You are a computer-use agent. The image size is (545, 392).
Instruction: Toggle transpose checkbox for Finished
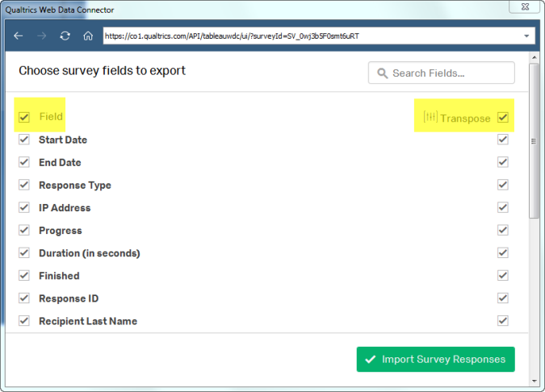click(503, 276)
